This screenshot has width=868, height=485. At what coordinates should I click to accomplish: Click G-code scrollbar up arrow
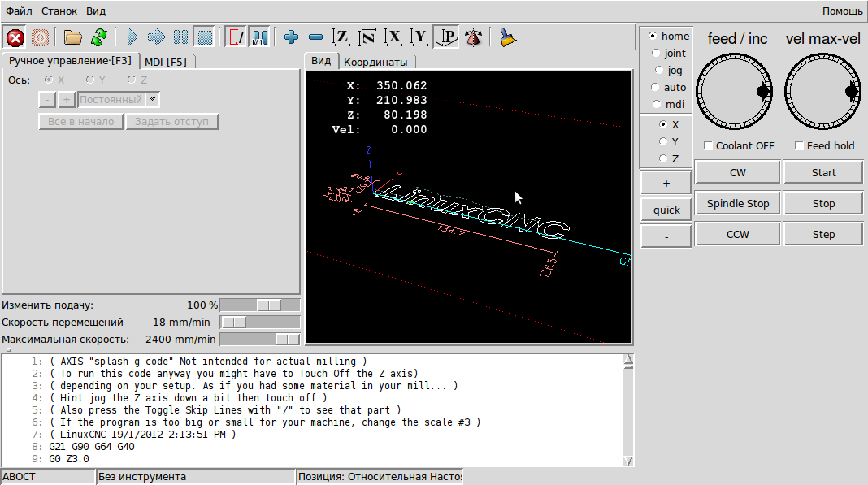coord(628,361)
